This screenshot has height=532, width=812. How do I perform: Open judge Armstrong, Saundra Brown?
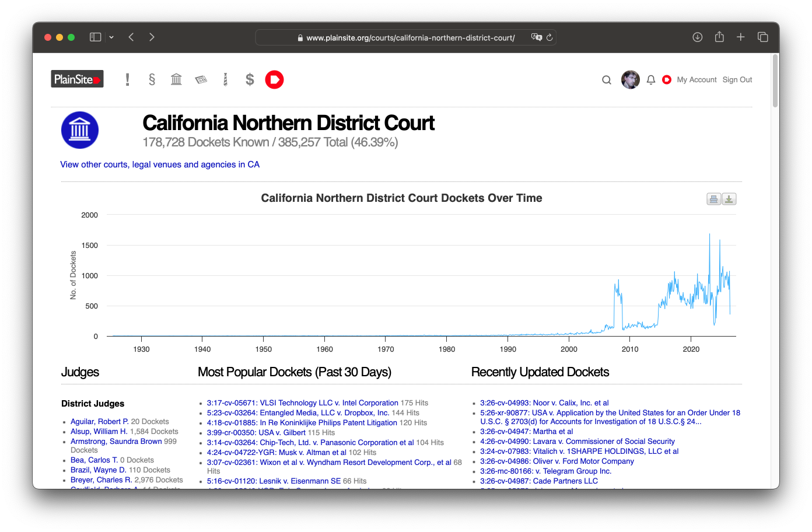tap(116, 442)
